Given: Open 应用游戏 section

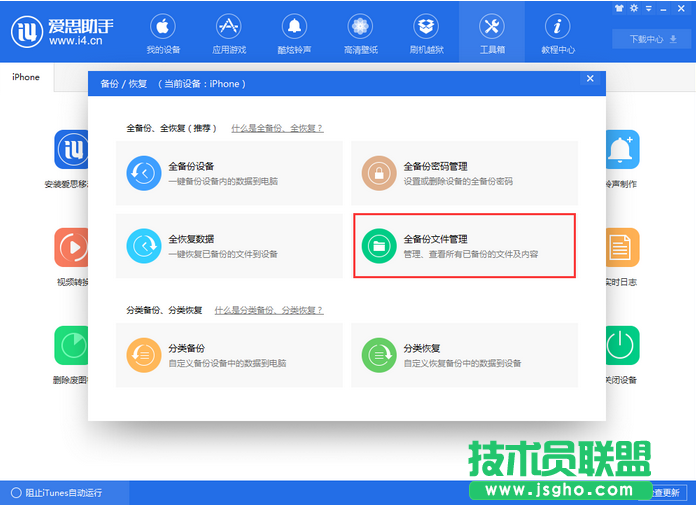Looking at the screenshot, I should (x=229, y=34).
